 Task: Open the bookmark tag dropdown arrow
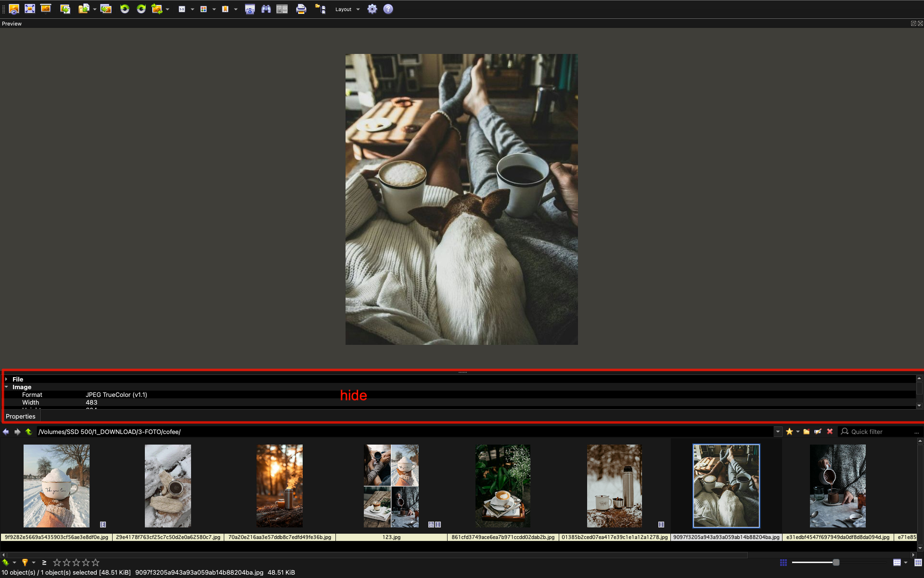tap(236, 9)
